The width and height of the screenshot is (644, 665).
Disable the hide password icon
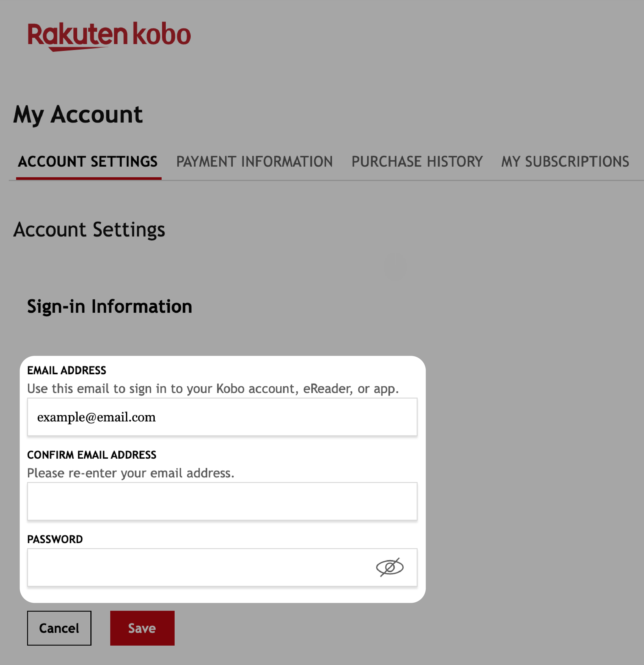(x=390, y=567)
